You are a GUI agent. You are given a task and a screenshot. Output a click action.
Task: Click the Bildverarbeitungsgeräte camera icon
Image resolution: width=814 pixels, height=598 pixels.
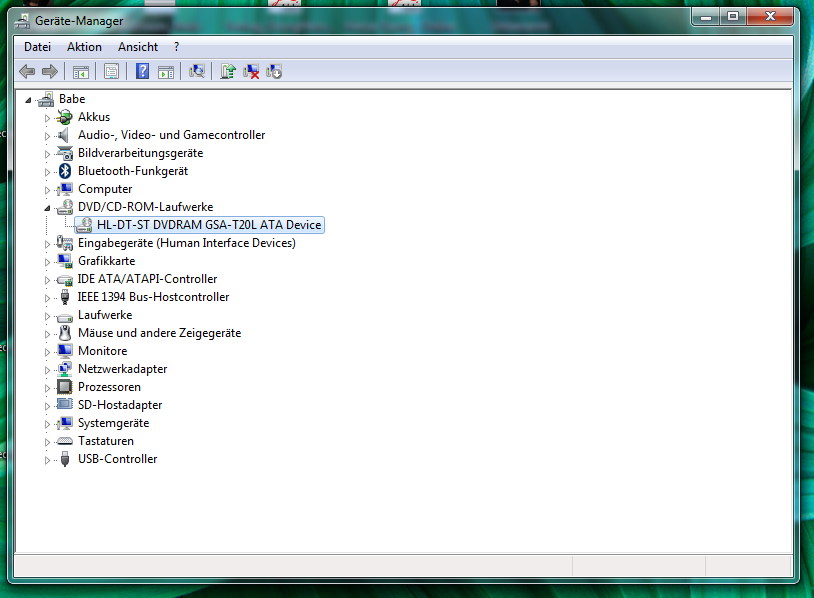tap(65, 153)
